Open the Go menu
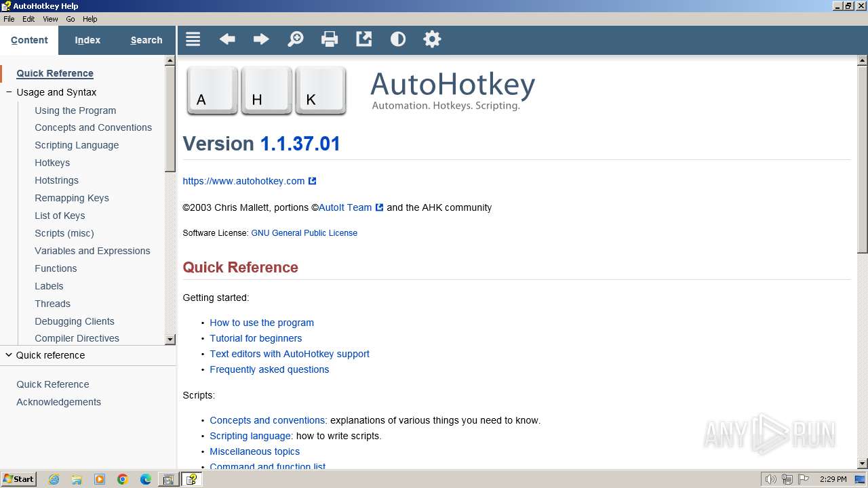This screenshot has width=868, height=488. pyautogui.click(x=71, y=19)
